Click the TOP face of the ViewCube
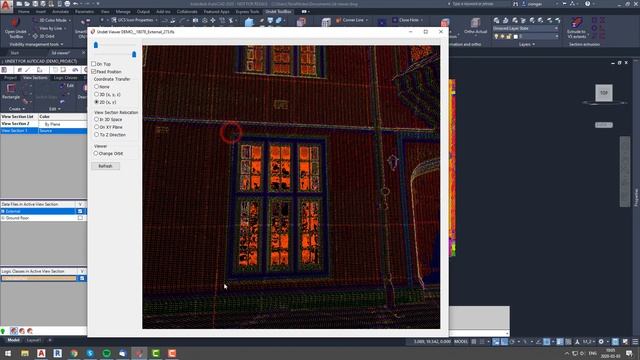Viewport: 640px width, 360px height. point(604,93)
